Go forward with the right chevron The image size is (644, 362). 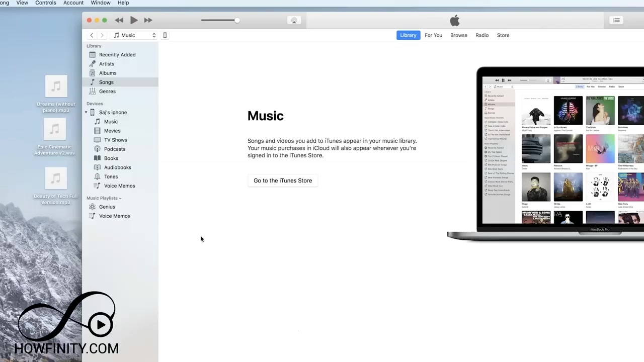[102, 35]
